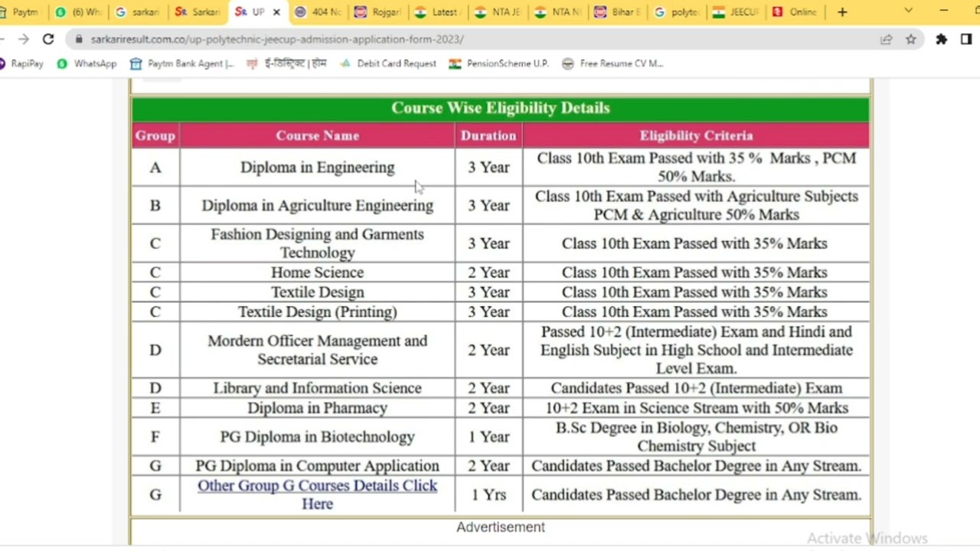Open the RapiPay bookmark
Viewport: 980px width, 551px height.
point(21,64)
